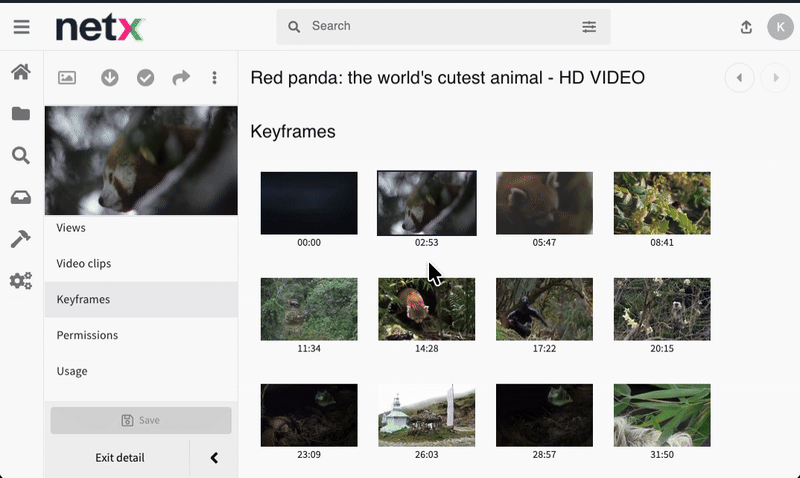Go to the previous asset arrow
The image size is (800, 478).
pyautogui.click(x=739, y=77)
